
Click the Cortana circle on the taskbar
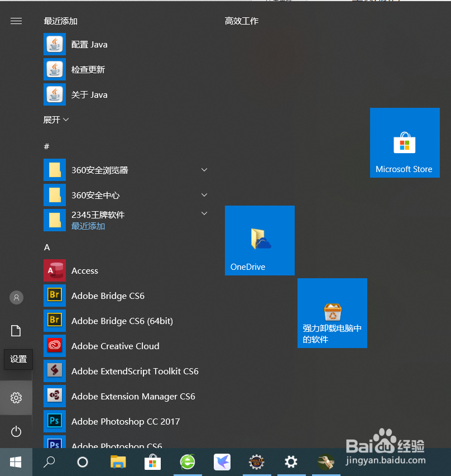click(x=83, y=462)
